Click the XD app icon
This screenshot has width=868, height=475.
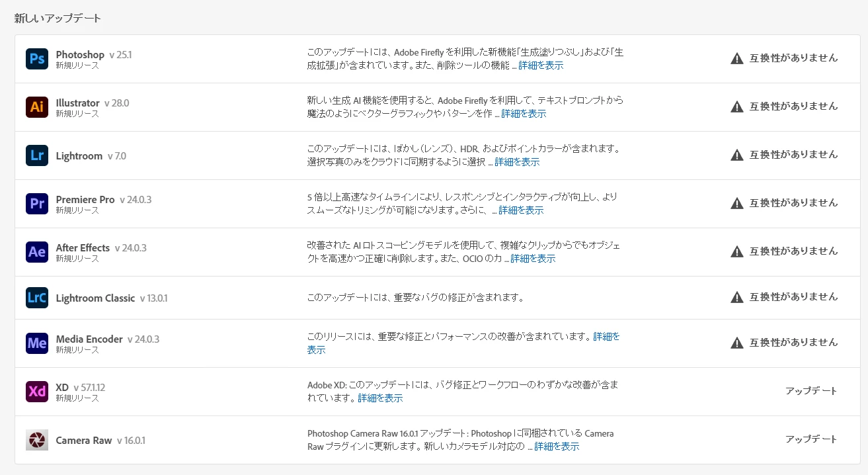(37, 392)
